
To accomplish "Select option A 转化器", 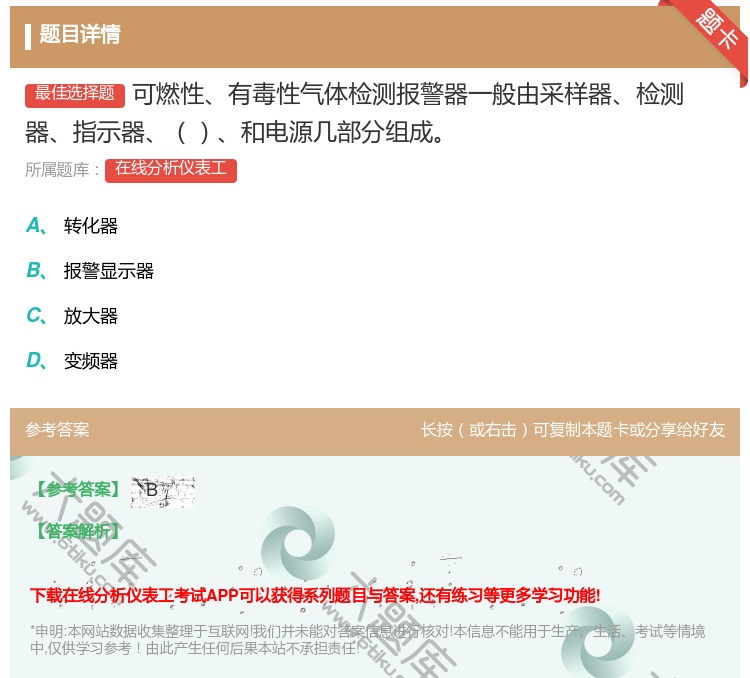I will (x=72, y=225).
